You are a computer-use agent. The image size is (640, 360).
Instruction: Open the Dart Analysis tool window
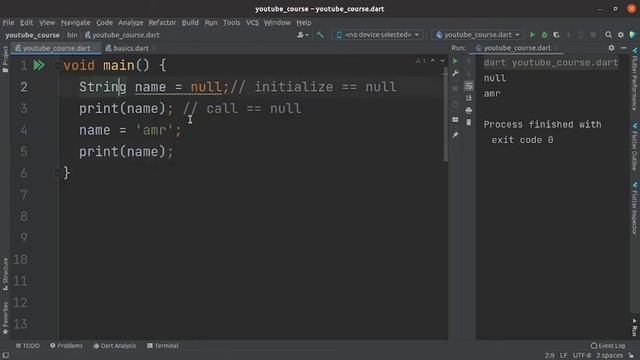click(x=115, y=346)
